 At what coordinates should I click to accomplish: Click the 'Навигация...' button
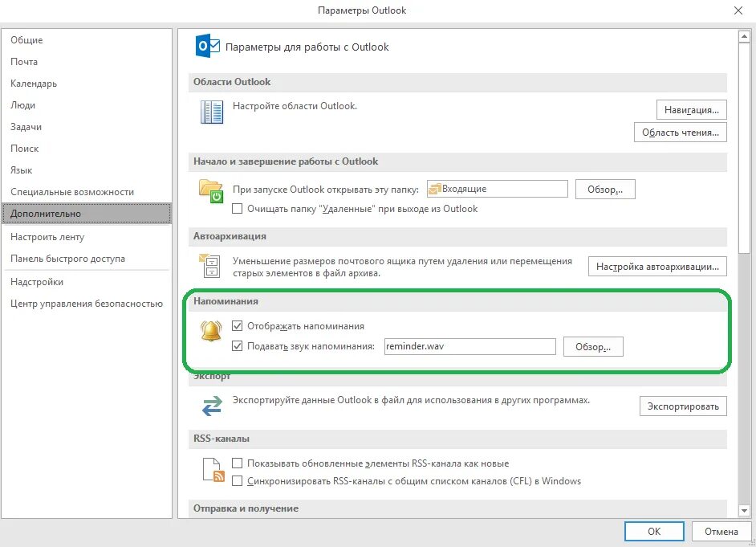pyautogui.click(x=691, y=109)
